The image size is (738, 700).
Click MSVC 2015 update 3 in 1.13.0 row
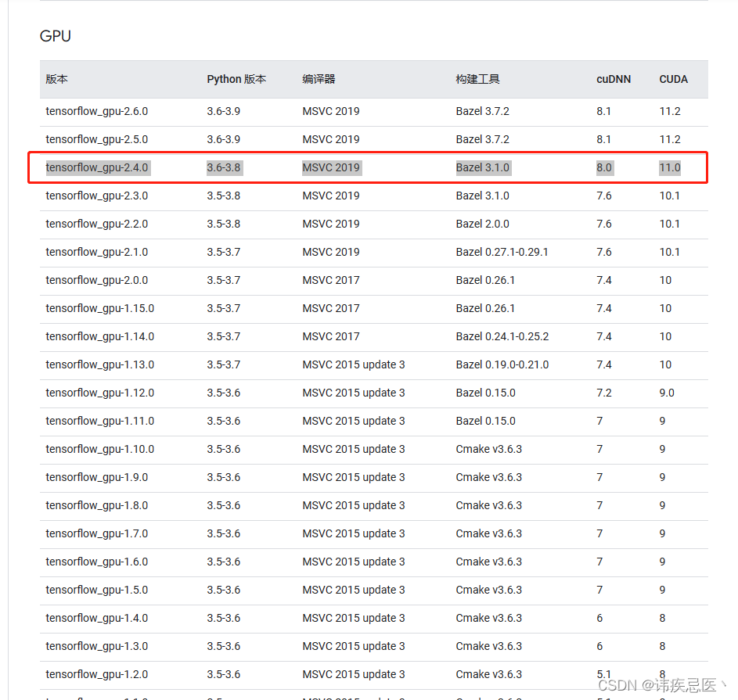pos(354,364)
